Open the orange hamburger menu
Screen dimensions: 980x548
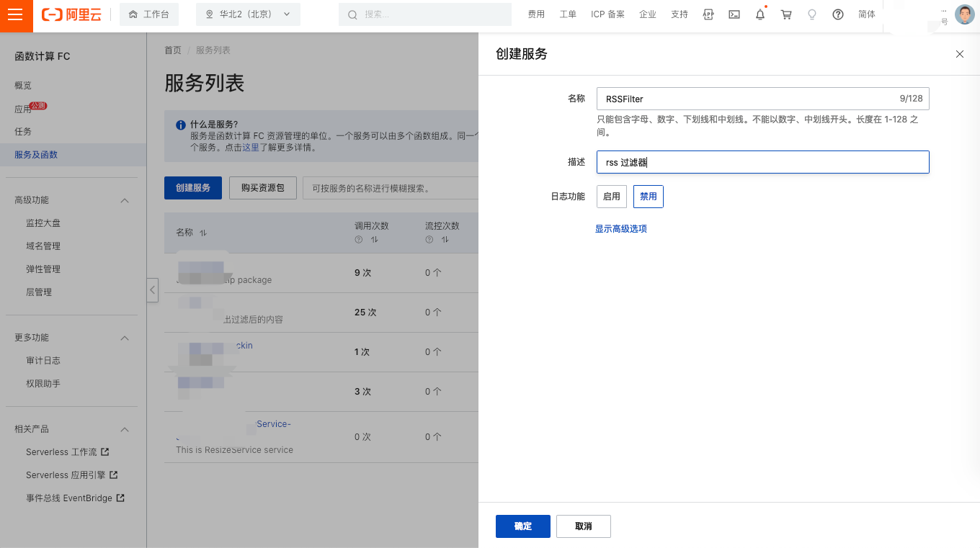pyautogui.click(x=16, y=14)
